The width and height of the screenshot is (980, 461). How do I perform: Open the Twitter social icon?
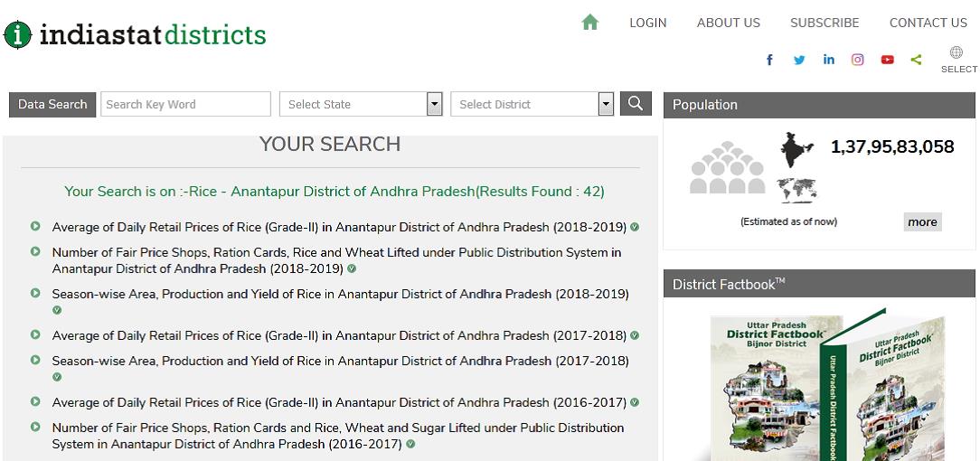(x=799, y=60)
